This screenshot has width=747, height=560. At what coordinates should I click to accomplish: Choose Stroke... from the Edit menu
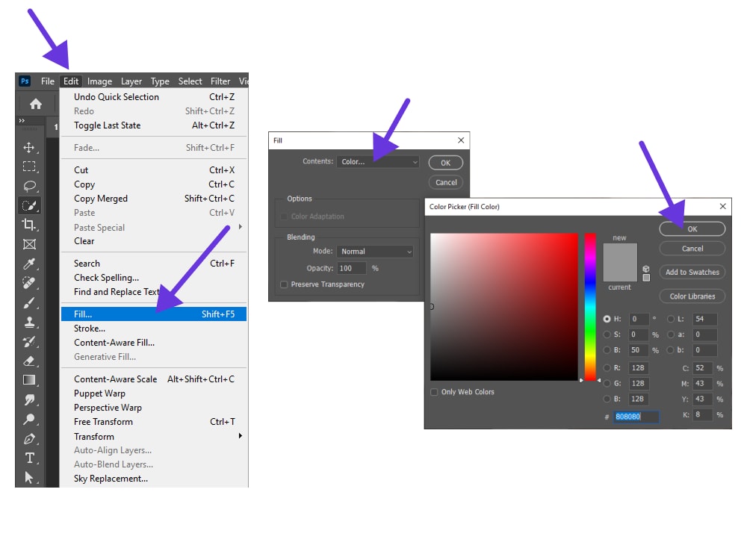pos(154,328)
